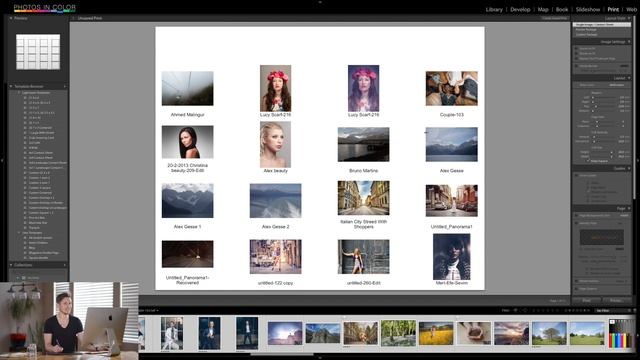Collapse the Preview panel
This screenshot has width=640, height=360.
click(11, 18)
